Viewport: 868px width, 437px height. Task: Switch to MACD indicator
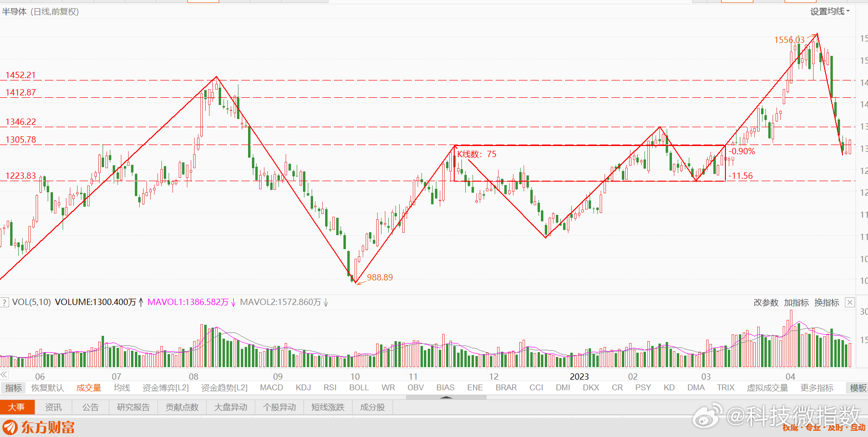(272, 388)
